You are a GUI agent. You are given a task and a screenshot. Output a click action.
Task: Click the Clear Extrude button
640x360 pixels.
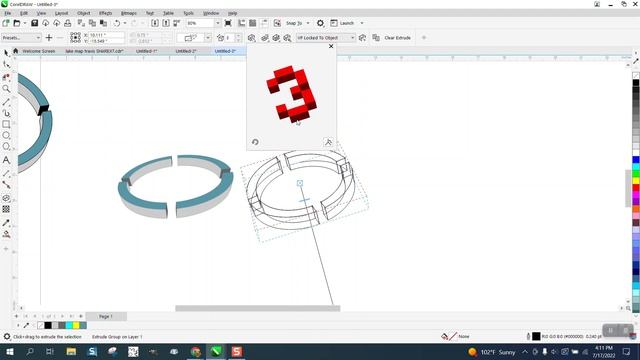[x=397, y=38]
